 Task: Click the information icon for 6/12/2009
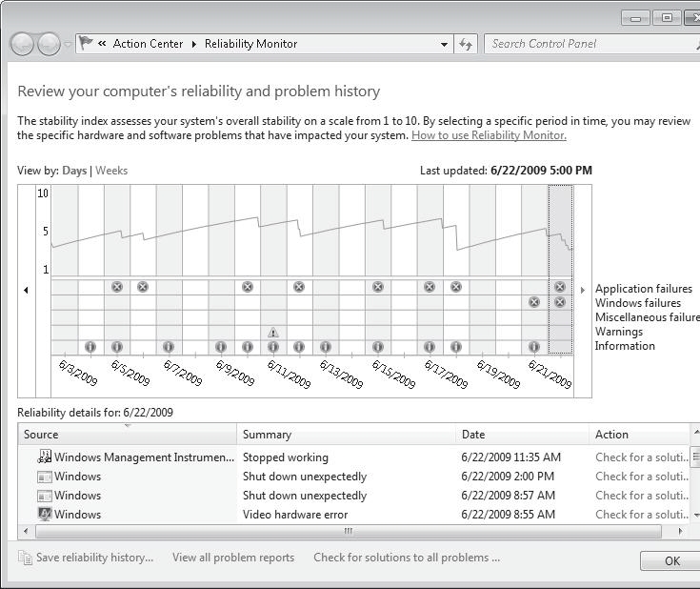(x=299, y=347)
